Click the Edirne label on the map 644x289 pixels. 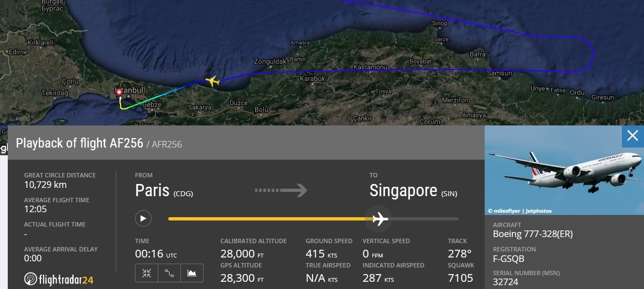(18, 52)
